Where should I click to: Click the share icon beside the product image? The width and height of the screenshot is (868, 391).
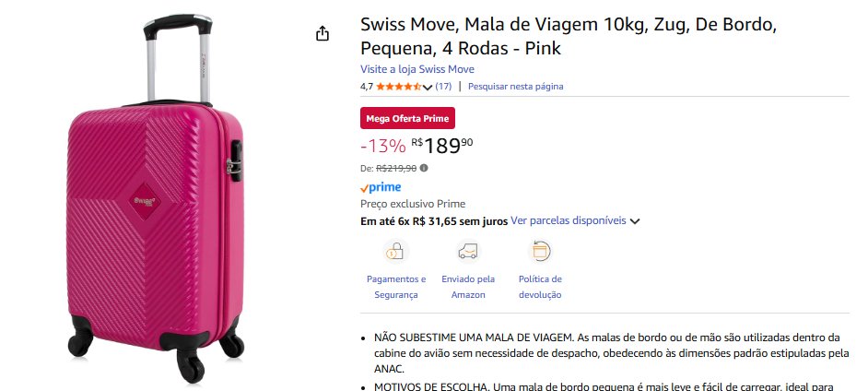tap(323, 34)
